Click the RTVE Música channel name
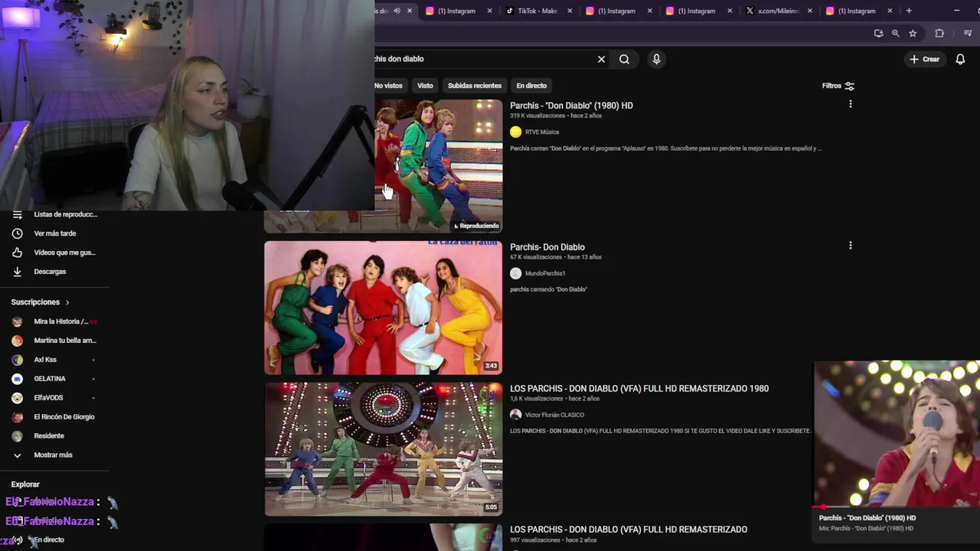This screenshot has width=980, height=551. click(x=542, y=132)
